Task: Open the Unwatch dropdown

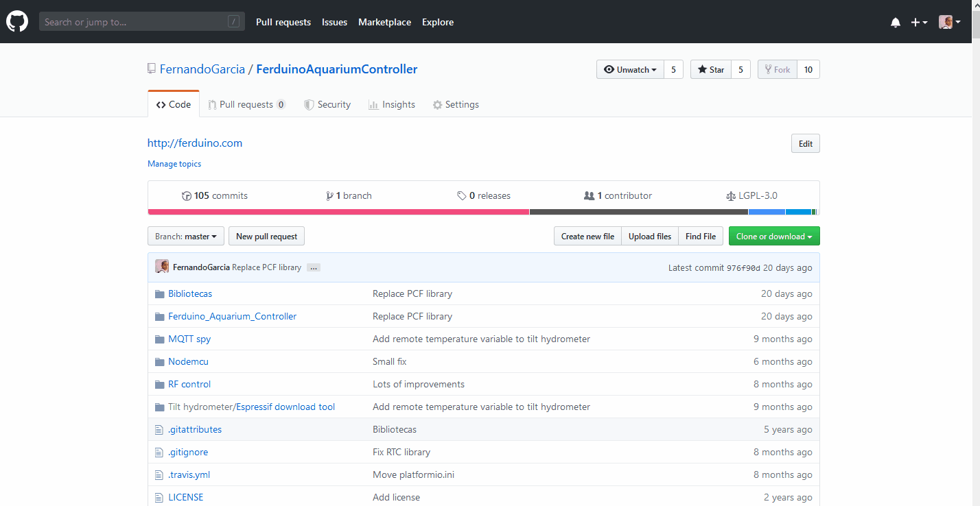Action: pyautogui.click(x=630, y=69)
